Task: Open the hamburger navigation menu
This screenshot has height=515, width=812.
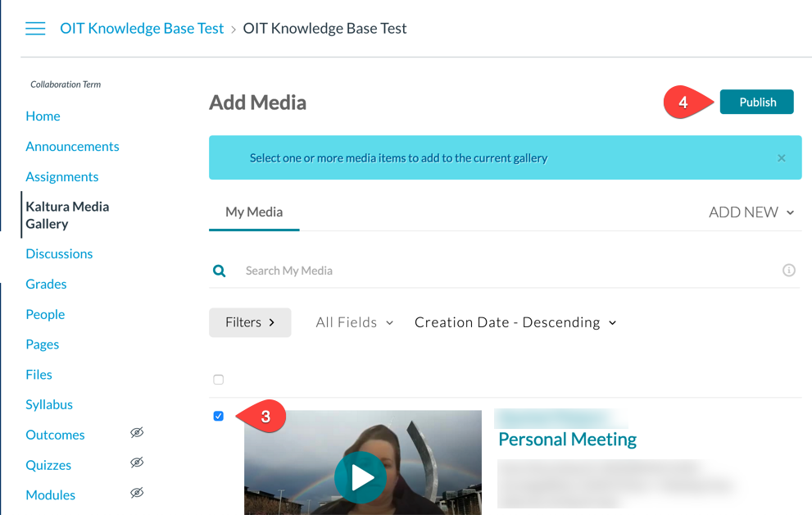Action: pyautogui.click(x=35, y=29)
